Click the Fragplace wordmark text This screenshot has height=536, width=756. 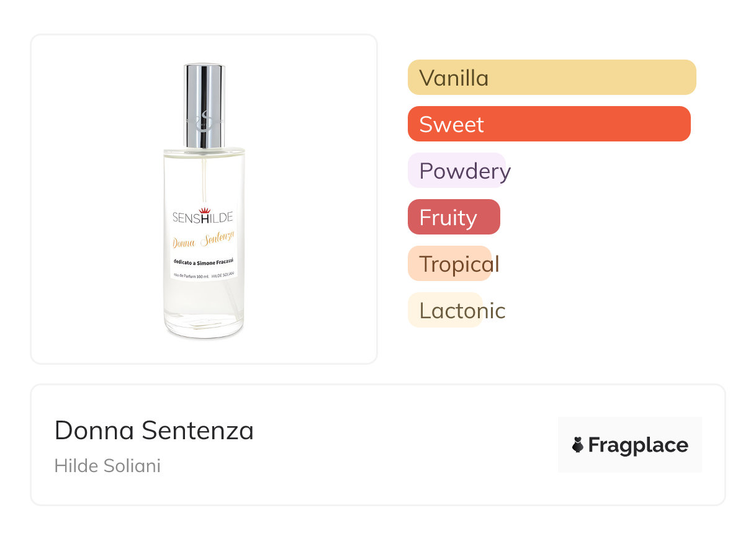(x=638, y=445)
